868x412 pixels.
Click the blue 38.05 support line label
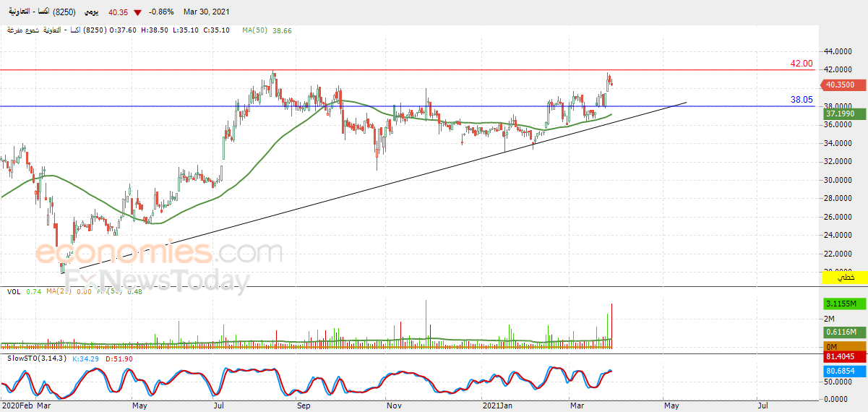pos(802,100)
